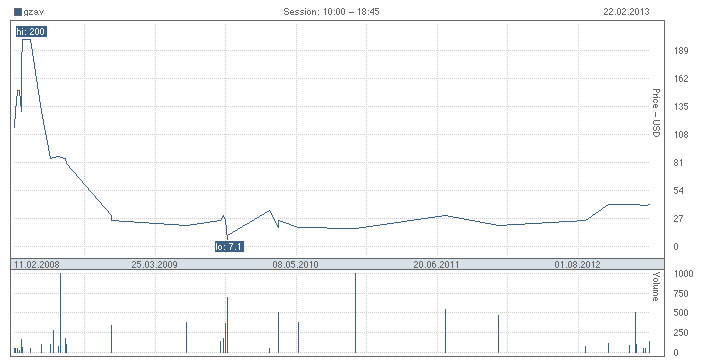718x360 pixels.
Task: Click the 25.03.2009 date on axis
Action: (154, 264)
